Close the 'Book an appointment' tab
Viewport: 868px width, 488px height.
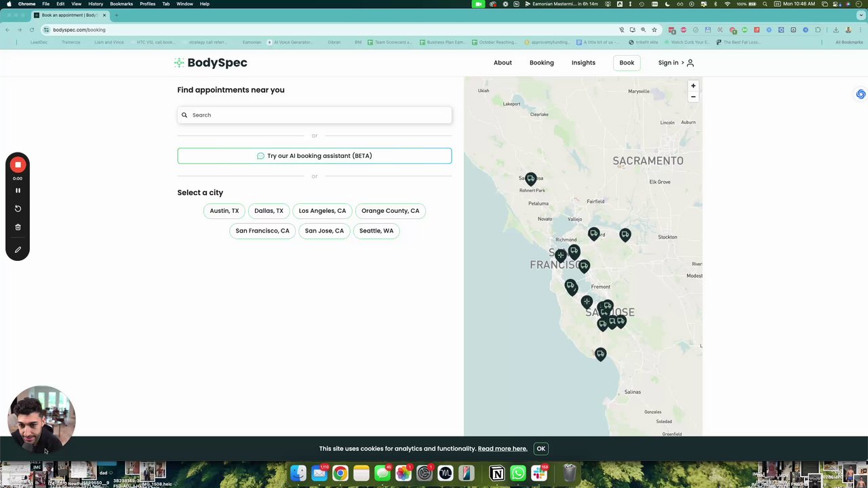104,15
